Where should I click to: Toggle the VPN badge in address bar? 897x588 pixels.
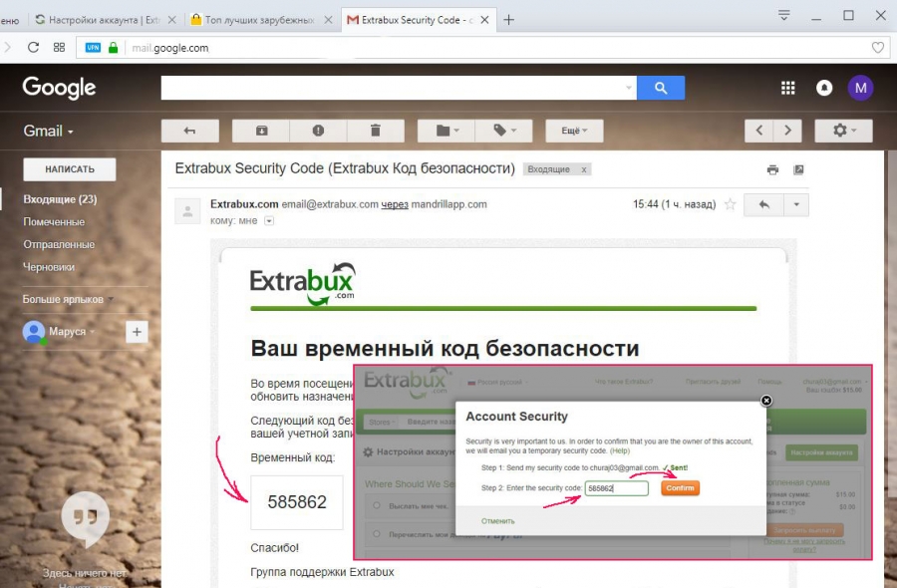tap(93, 48)
